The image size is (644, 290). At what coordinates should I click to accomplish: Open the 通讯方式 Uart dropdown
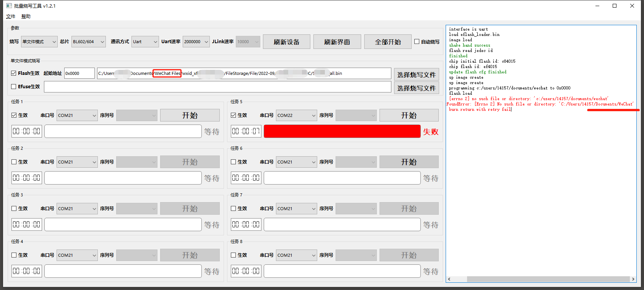coord(145,42)
